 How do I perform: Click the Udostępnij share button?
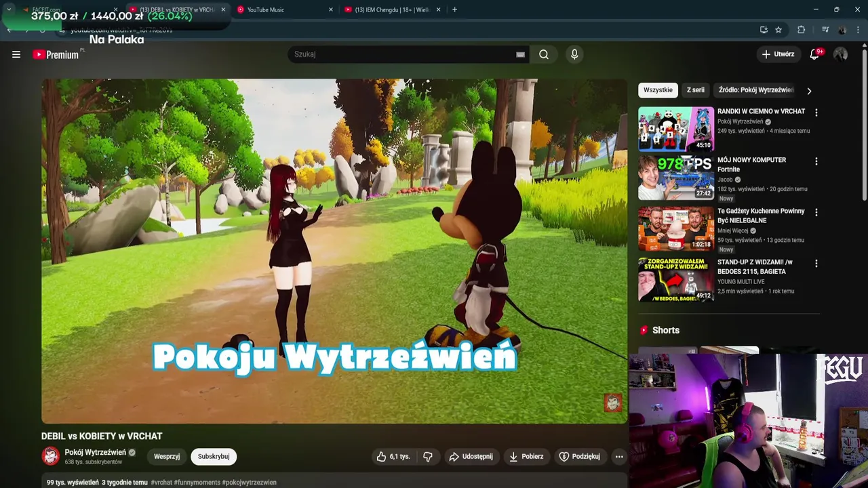(x=471, y=457)
